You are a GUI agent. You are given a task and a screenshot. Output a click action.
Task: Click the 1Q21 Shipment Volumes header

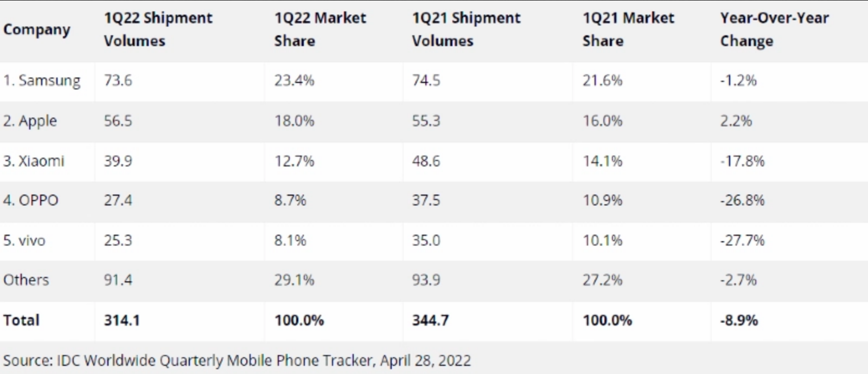tap(466, 29)
